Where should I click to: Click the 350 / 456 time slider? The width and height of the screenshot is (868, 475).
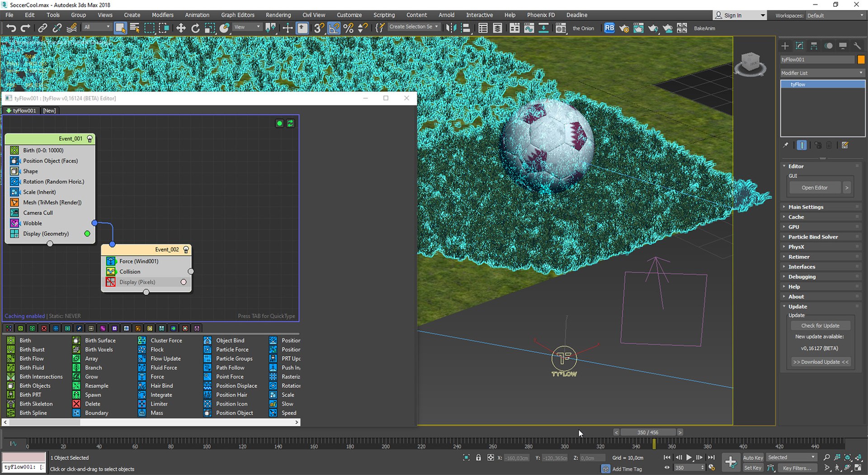tap(648, 432)
